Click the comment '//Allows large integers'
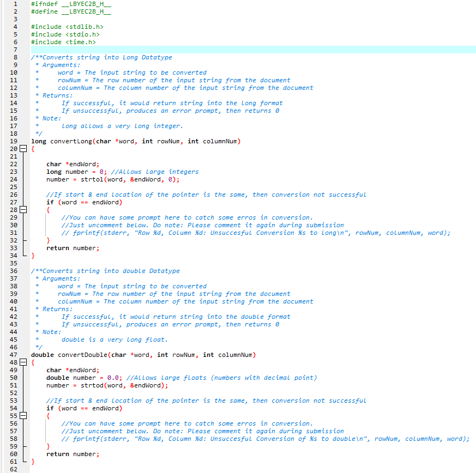 [x=155, y=172]
